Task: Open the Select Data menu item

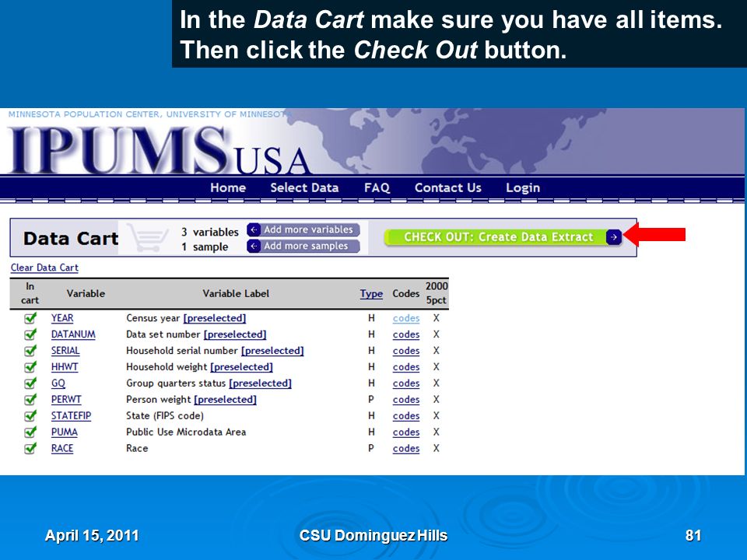Action: (x=304, y=187)
